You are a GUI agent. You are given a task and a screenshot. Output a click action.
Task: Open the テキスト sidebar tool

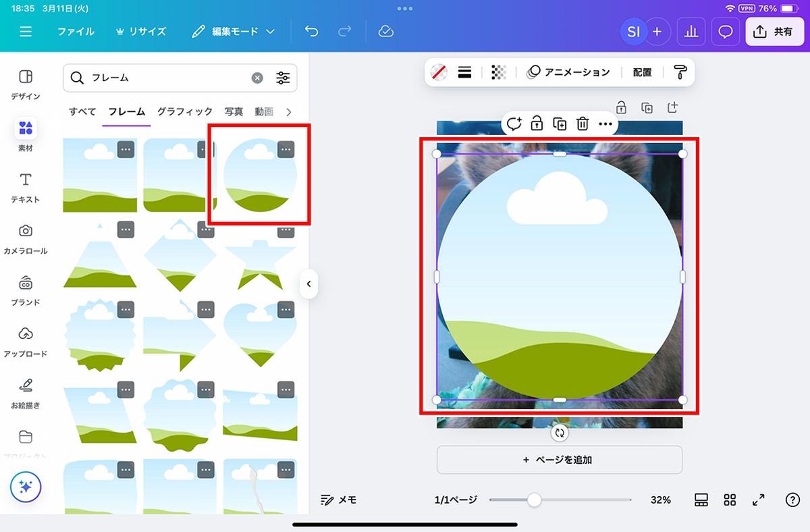(26, 188)
